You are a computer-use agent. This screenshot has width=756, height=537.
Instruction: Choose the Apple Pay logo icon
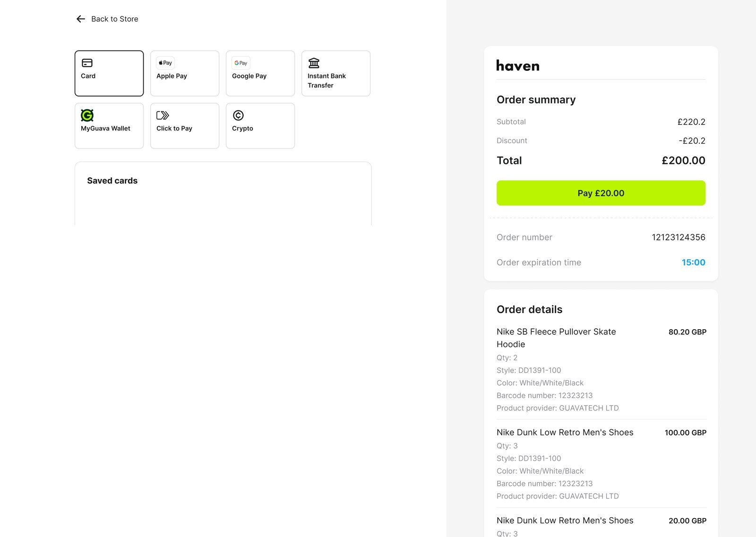[x=165, y=63]
